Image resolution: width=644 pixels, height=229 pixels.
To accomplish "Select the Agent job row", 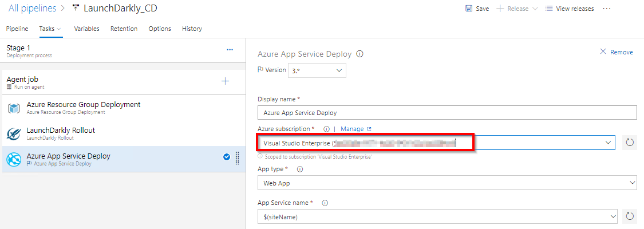I will (123, 82).
